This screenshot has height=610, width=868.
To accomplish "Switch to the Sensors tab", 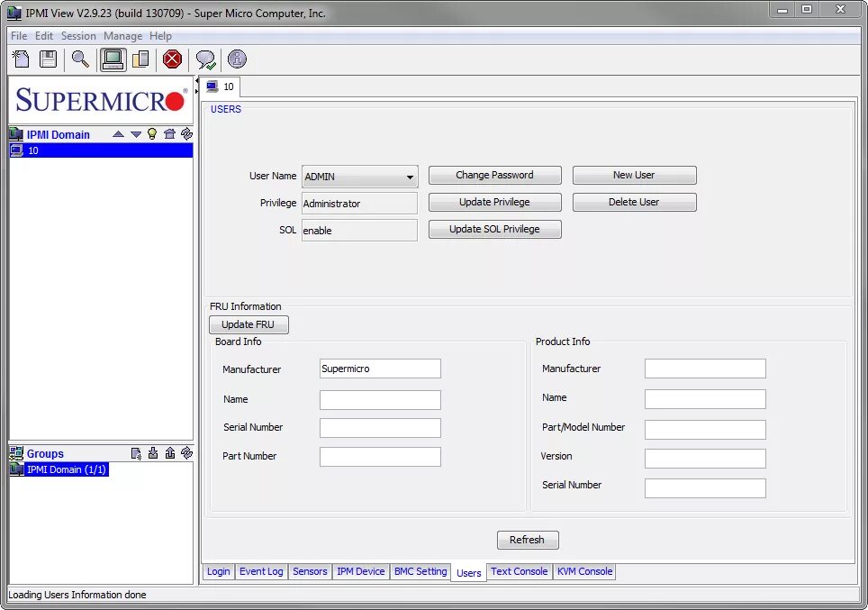I will (310, 571).
